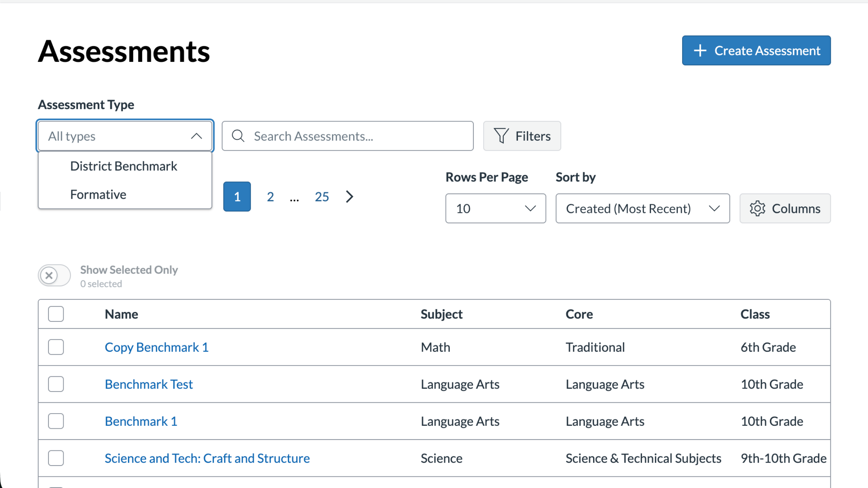
Task: Open the Copy Benchmark 1 assessment link
Action: pos(157,347)
